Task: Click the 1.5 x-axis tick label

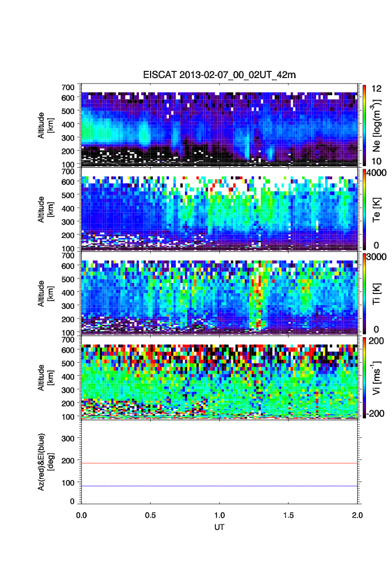Action: (288, 515)
